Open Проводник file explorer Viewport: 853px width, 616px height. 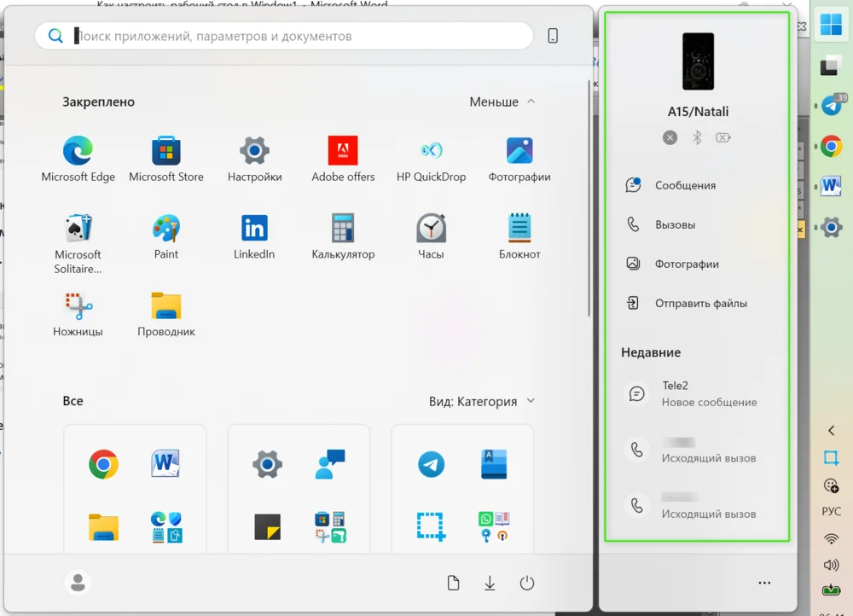click(166, 315)
